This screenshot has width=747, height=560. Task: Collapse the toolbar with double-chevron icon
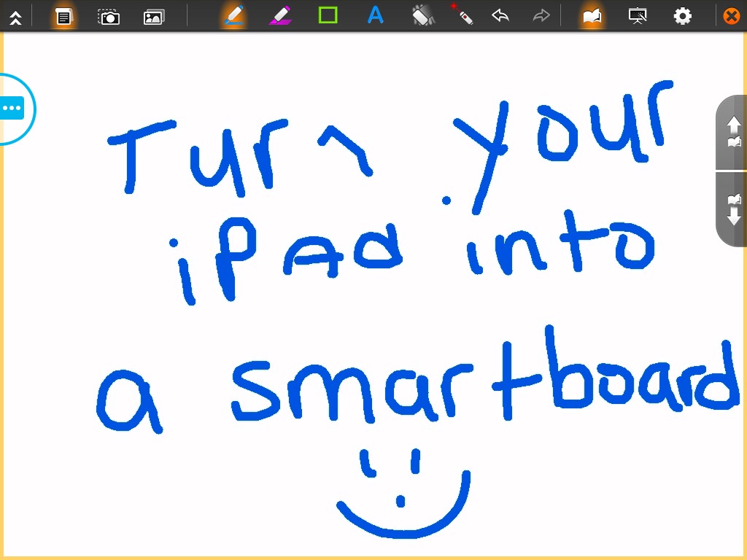15,17
